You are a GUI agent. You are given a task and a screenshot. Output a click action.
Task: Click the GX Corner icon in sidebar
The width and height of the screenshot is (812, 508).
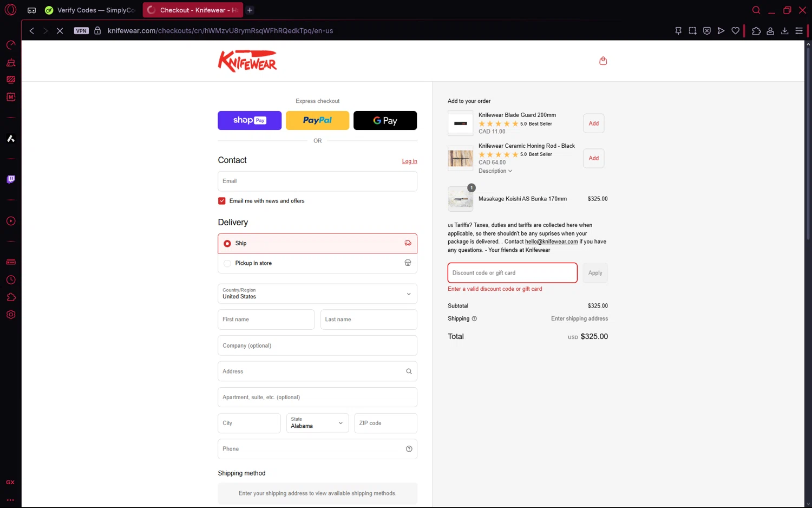click(x=10, y=482)
